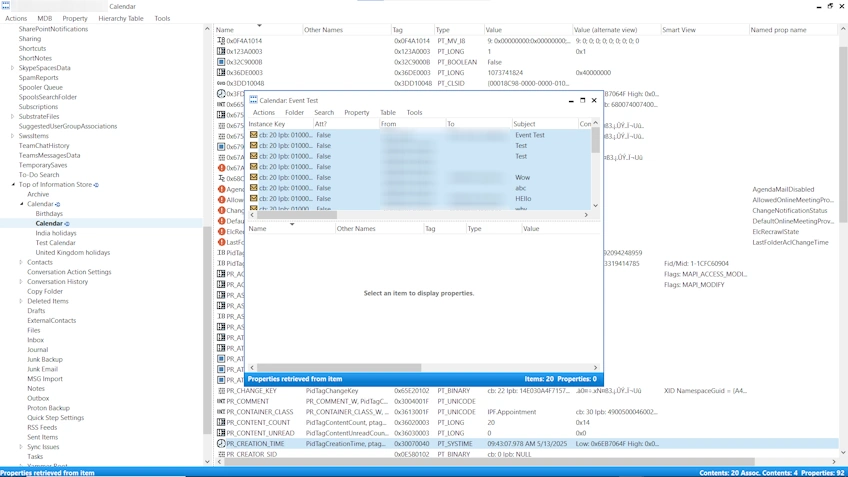Click the 0x32C9000B boolean property icon
The image size is (848, 477).
[x=221, y=62]
